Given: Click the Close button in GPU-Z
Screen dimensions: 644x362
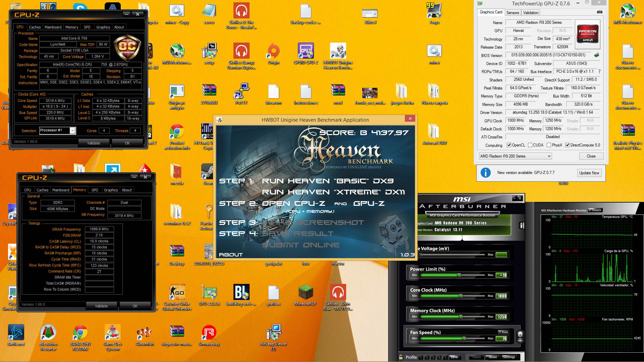Looking at the screenshot, I should (591, 156).
